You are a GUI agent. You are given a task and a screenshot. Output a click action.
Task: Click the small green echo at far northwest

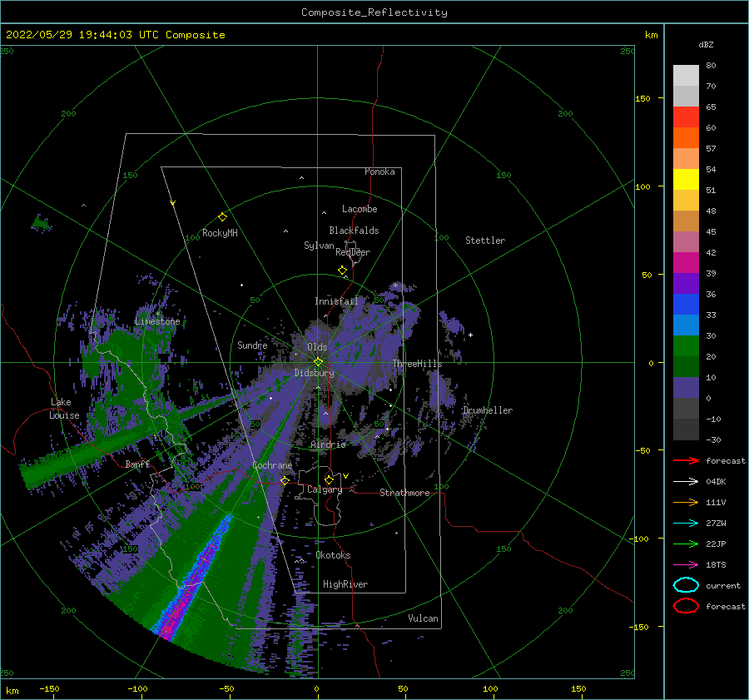(x=41, y=223)
